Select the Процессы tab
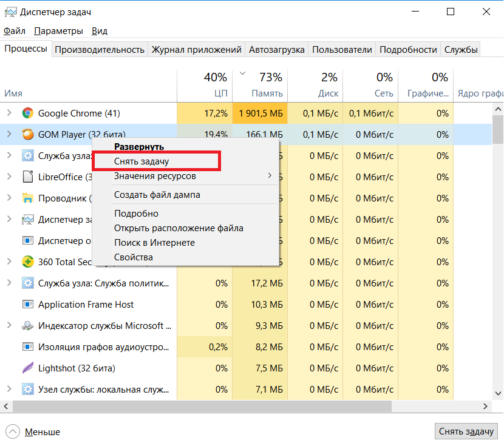The width and height of the screenshot is (504, 443). click(26, 49)
